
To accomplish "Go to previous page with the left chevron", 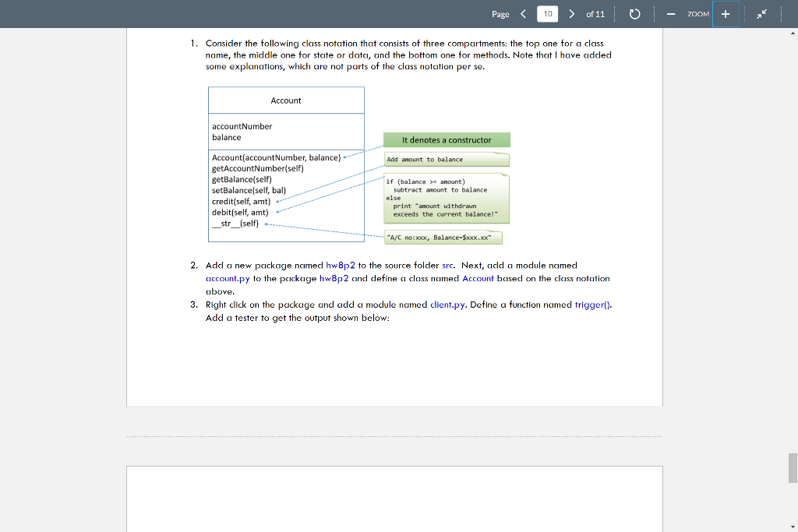I will tap(522, 13).
